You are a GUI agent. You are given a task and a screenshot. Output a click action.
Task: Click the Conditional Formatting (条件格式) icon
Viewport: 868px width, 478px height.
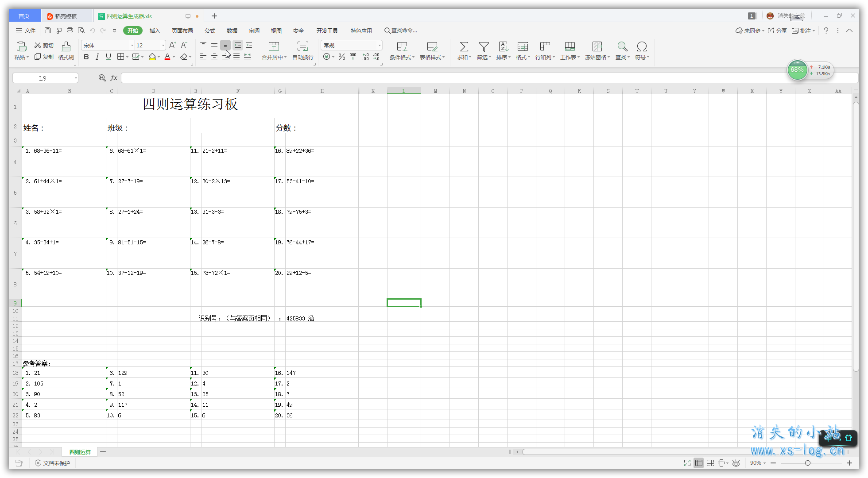pyautogui.click(x=402, y=46)
